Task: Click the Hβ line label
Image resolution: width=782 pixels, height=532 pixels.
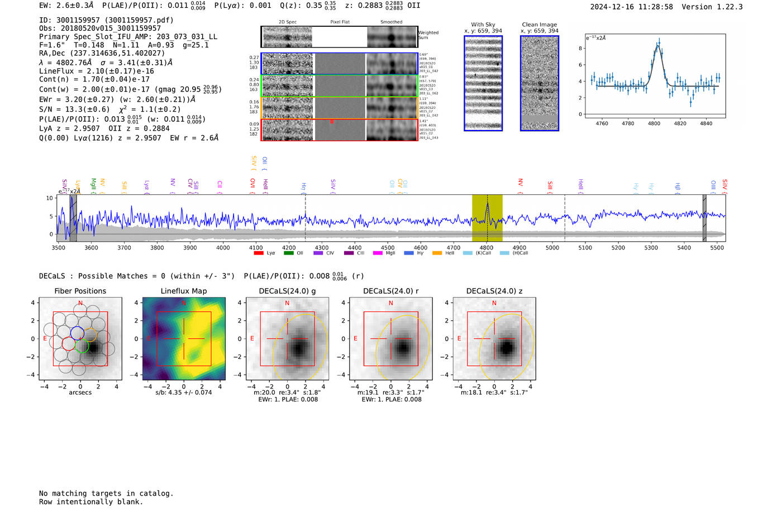Action: click(678, 188)
